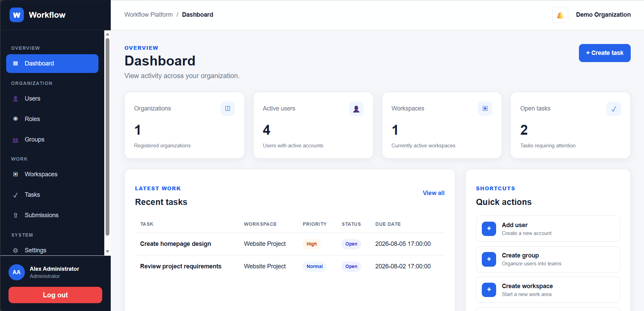This screenshot has height=311, width=644.
Task: Click the Submissions upload arrow icon
Action: (x=15, y=215)
